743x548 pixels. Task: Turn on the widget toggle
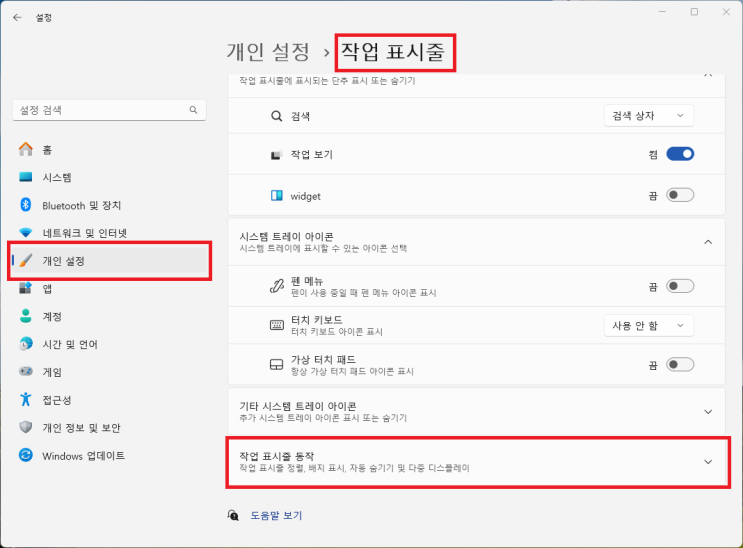click(x=680, y=195)
